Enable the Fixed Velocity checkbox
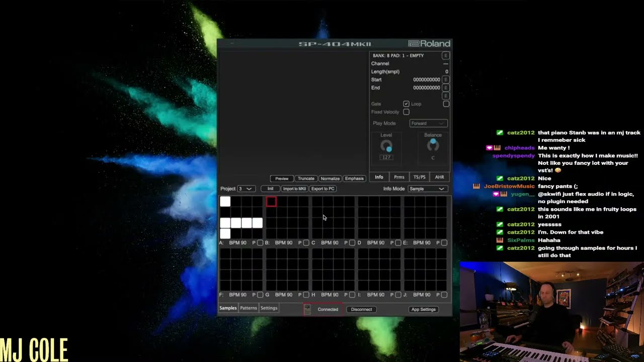This screenshot has height=362, width=644. click(406, 112)
